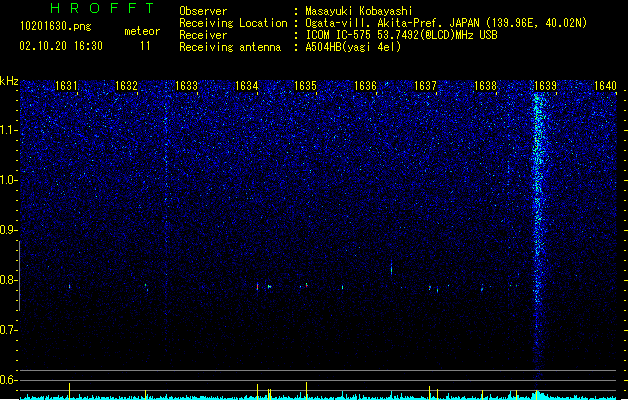
Task: Click time marker 1637
Action: pyautogui.click(x=425, y=86)
